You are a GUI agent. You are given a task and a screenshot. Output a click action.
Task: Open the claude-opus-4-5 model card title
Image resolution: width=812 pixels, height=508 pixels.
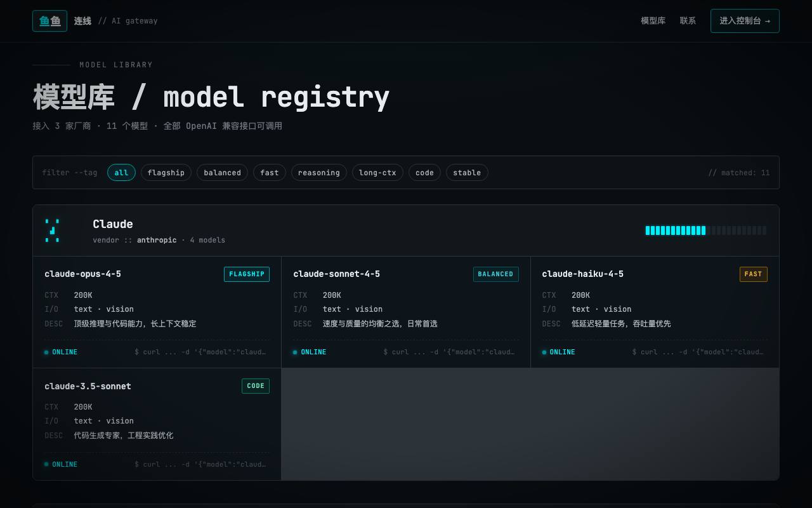82,274
